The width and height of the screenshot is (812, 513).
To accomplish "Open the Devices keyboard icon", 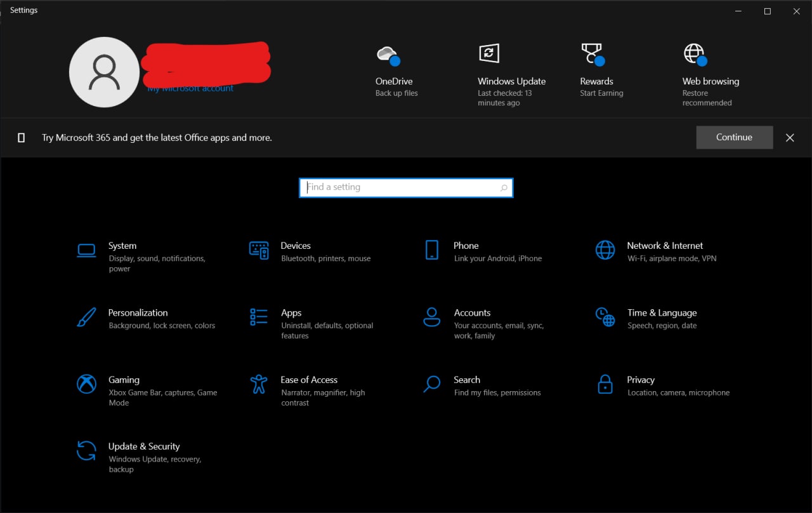I will coord(259,250).
